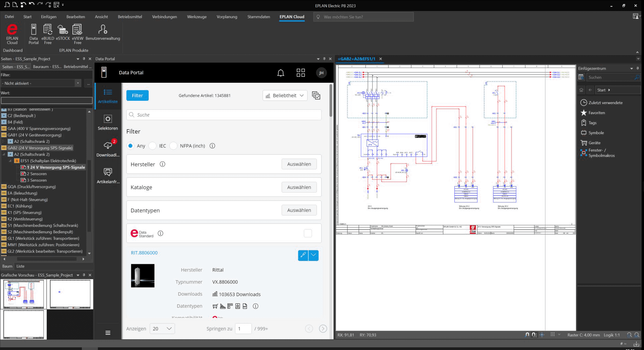
Task: Click Auswählen next to Hersteller
Action: click(299, 164)
